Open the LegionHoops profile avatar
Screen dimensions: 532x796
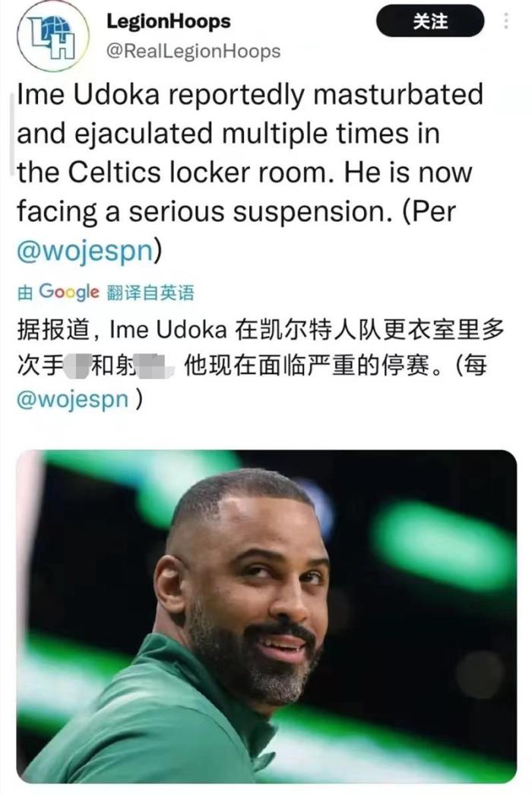point(52,37)
